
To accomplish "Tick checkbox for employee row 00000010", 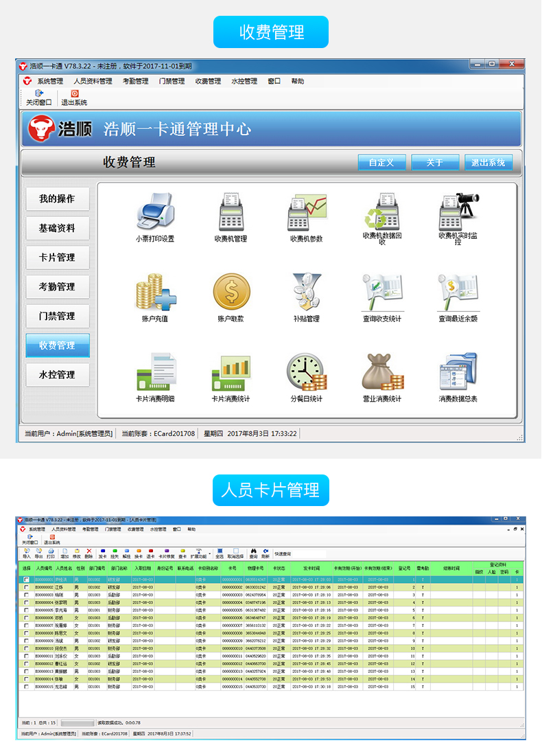I will click(27, 648).
